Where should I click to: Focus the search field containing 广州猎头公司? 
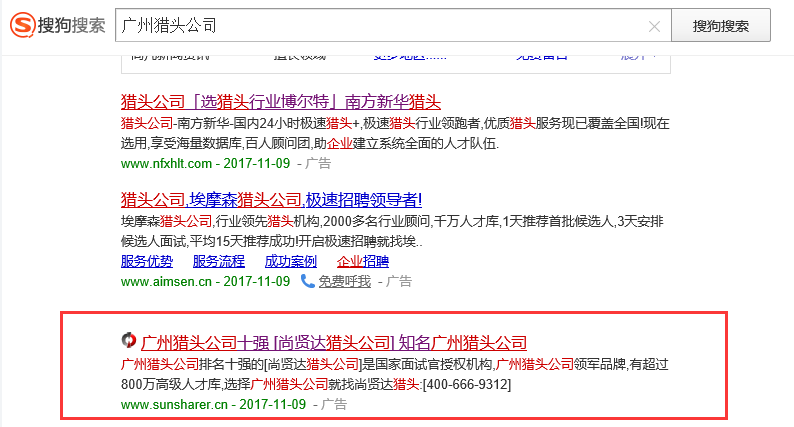click(380, 26)
